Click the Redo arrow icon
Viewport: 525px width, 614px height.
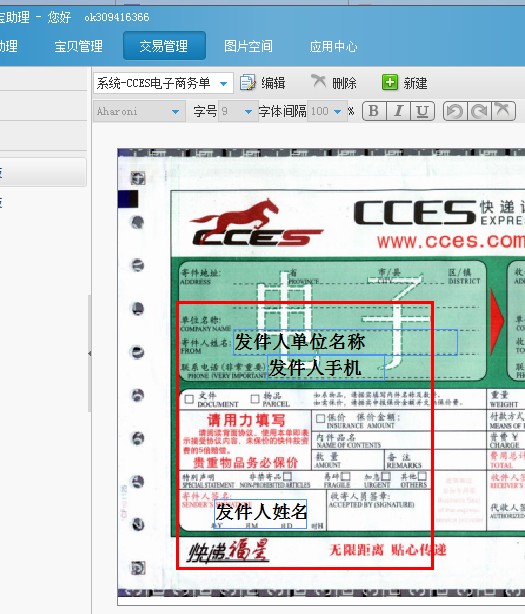pyautogui.click(x=479, y=112)
